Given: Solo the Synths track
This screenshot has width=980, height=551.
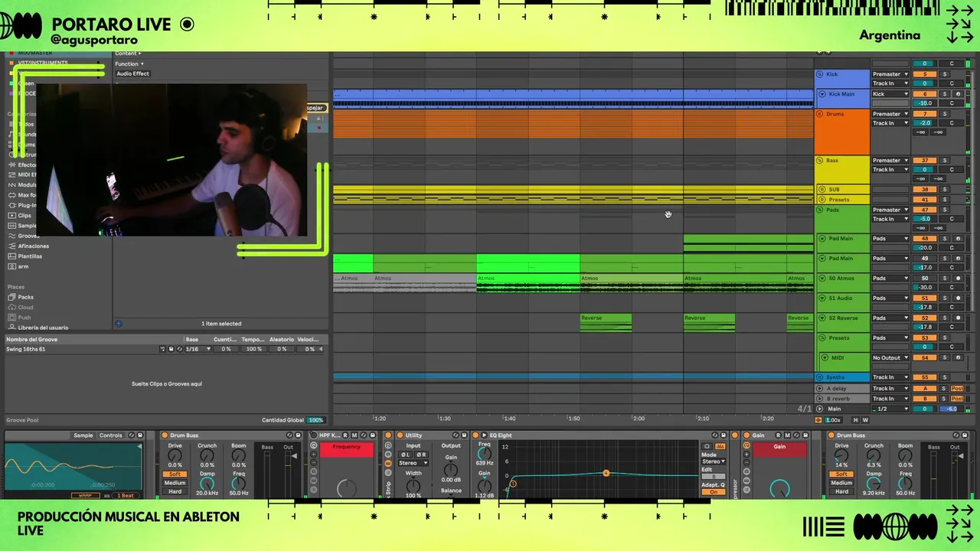Looking at the screenshot, I should (x=945, y=377).
